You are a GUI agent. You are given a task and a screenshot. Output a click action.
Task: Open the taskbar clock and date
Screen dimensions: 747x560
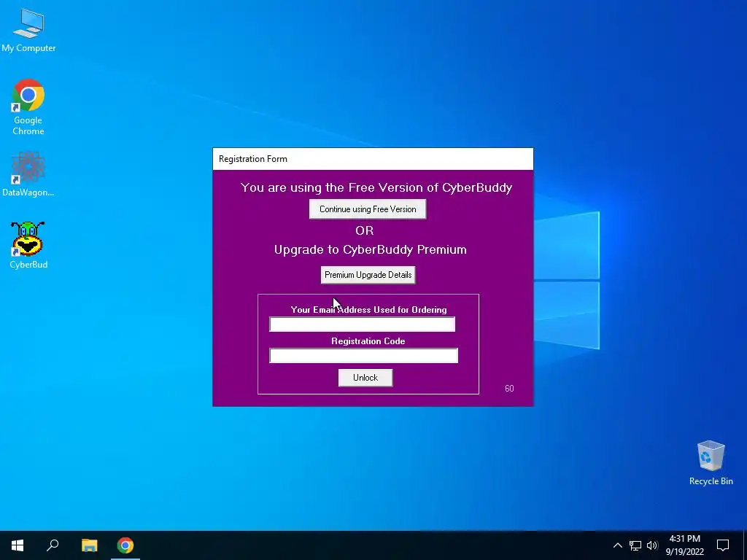[684, 545]
